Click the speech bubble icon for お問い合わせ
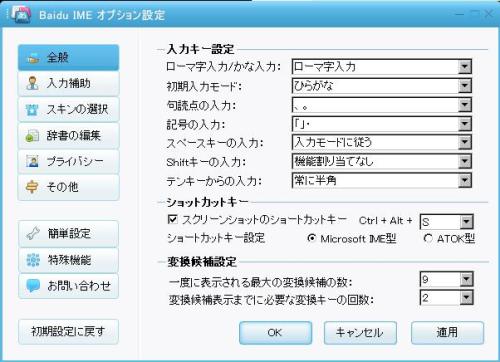 [x=33, y=286]
